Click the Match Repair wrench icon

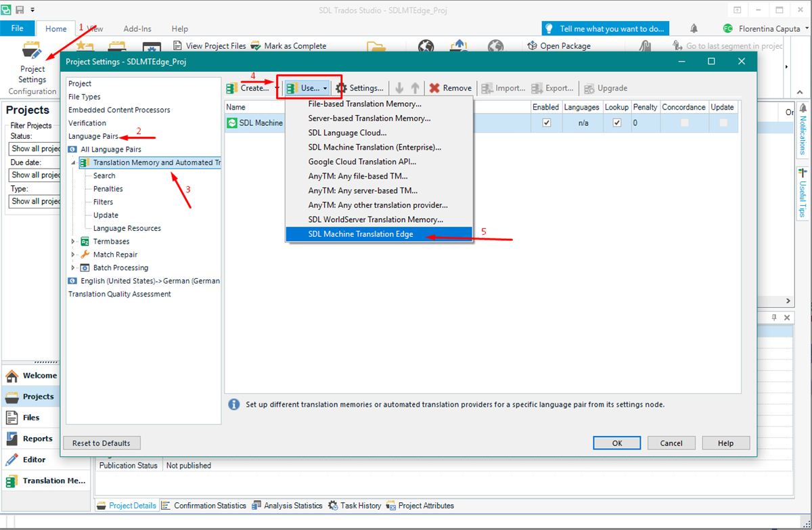pos(85,255)
